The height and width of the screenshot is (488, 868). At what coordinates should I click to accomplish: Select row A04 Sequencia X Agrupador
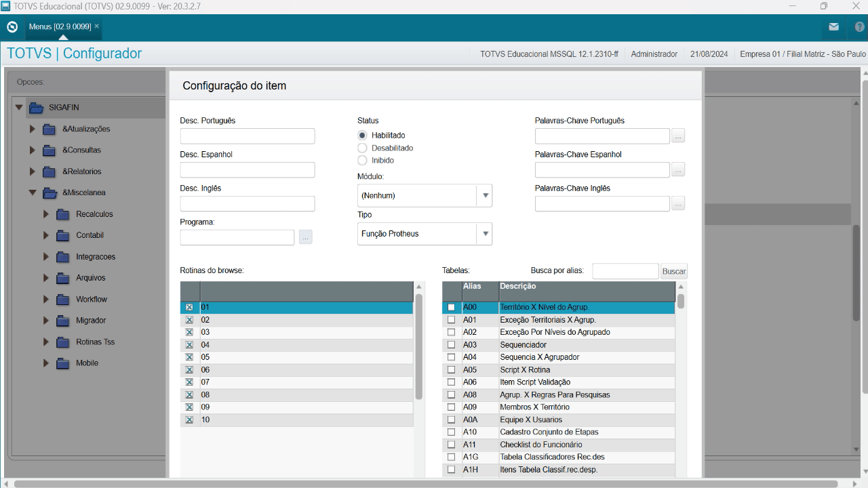559,357
